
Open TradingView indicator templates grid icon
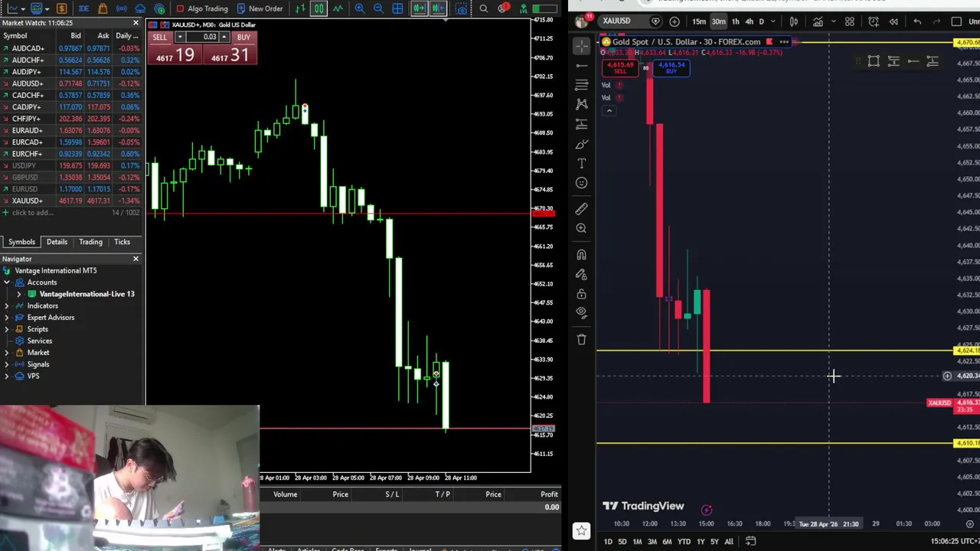[x=850, y=21]
